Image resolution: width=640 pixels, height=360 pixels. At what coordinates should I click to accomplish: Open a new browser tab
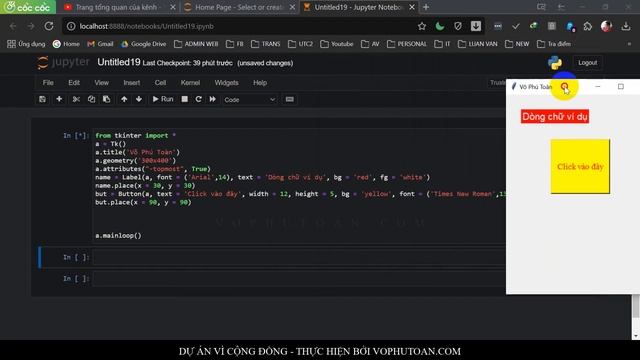tap(426, 7)
